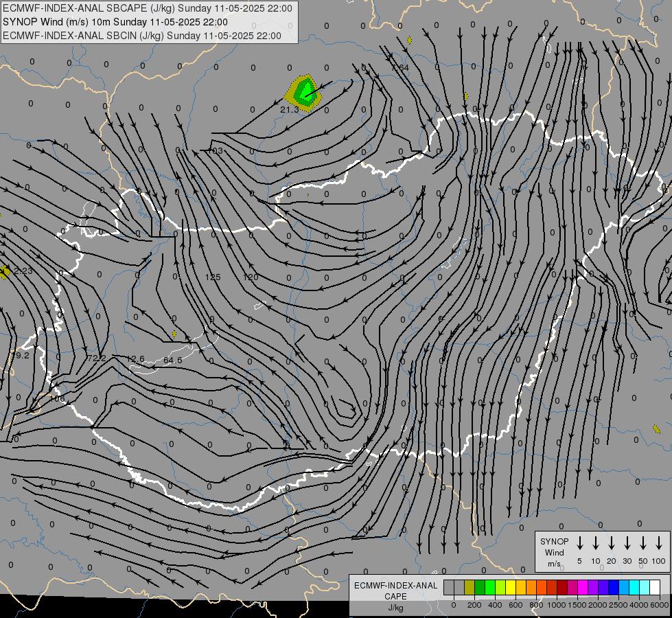Click the 7.64 CAPE value label
672x618 pixels.
pos(400,68)
